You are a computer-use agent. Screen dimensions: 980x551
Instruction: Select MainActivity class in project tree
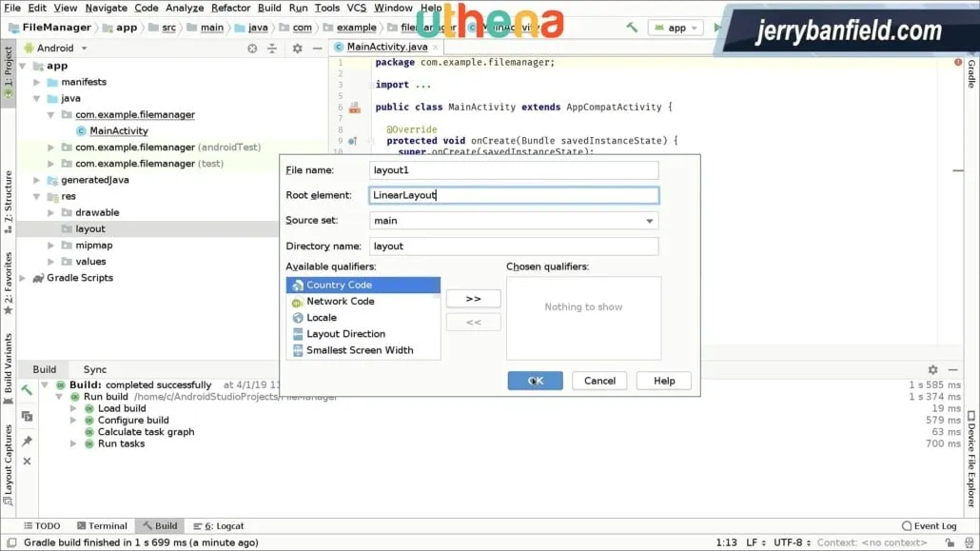coord(118,130)
